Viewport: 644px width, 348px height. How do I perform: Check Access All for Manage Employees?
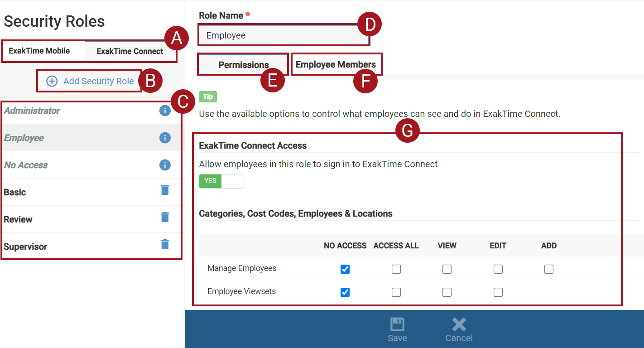coord(396,269)
